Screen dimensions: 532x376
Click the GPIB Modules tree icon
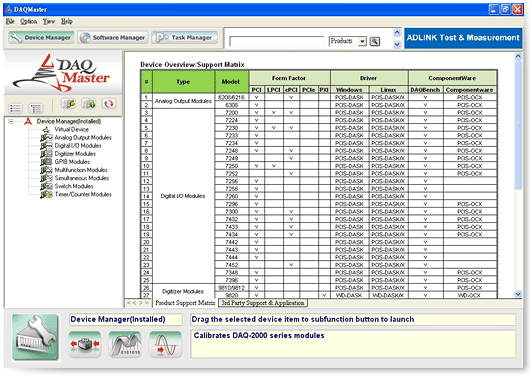click(46, 162)
